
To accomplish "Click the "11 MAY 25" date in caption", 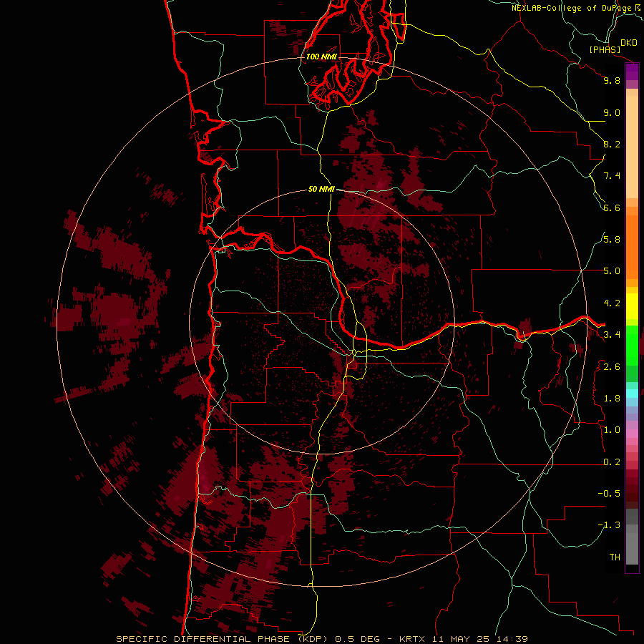I will pos(462,639).
